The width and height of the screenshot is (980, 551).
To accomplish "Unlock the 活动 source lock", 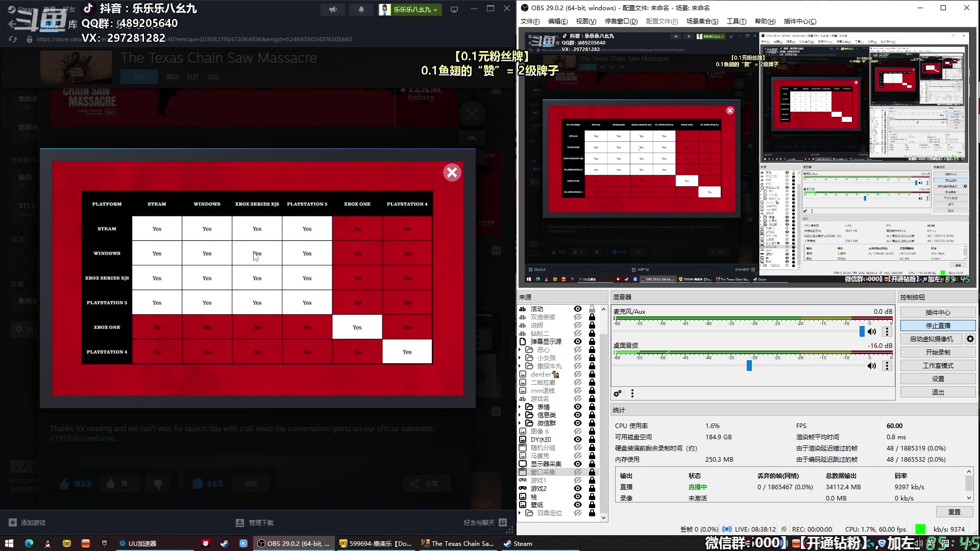I will (x=592, y=309).
